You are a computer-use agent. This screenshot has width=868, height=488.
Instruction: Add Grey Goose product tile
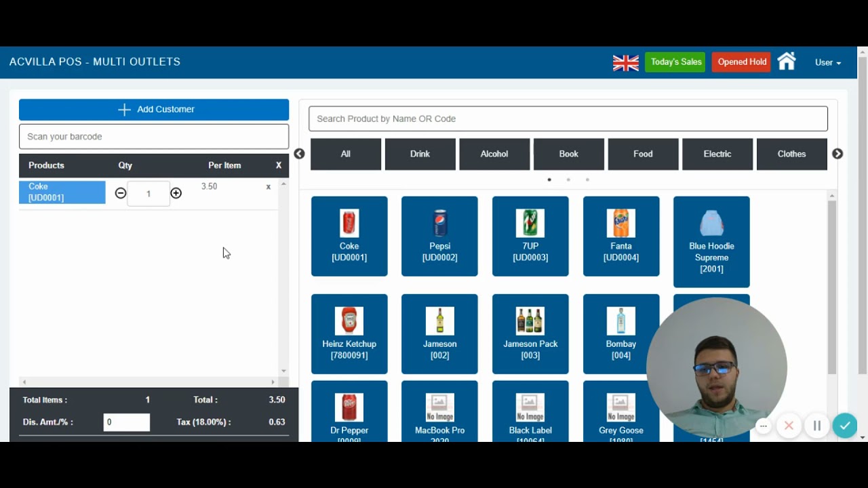(621, 411)
